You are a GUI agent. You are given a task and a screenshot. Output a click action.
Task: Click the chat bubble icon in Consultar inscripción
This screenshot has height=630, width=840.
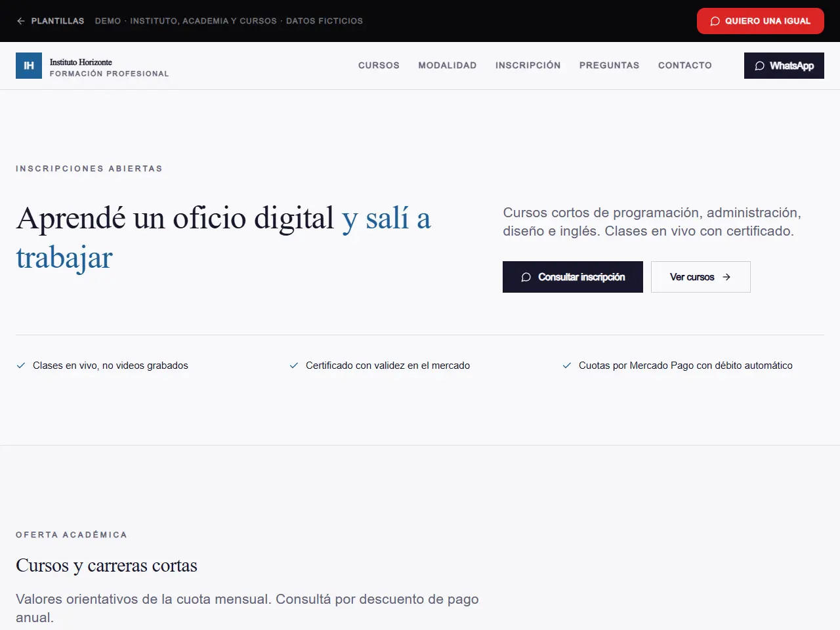coord(526,277)
